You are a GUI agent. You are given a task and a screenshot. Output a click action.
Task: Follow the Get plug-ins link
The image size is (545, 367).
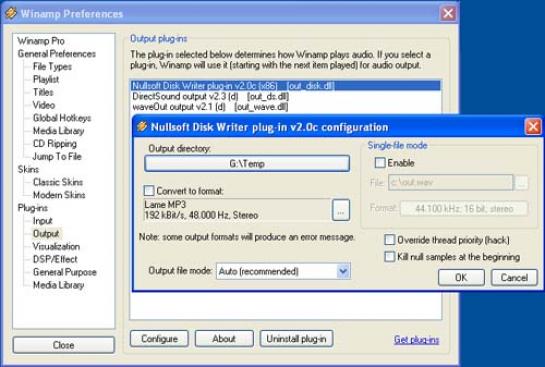(x=416, y=339)
